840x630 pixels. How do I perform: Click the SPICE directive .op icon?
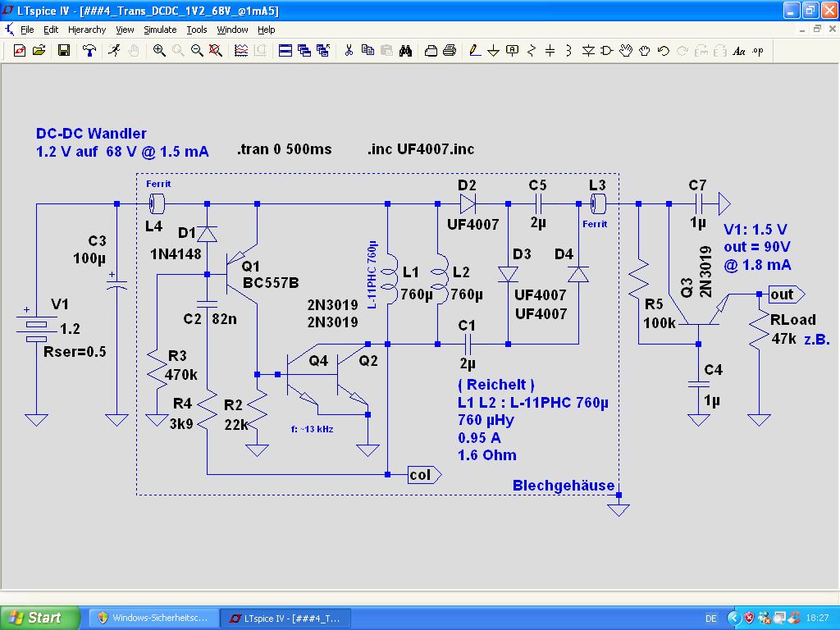pos(757,51)
